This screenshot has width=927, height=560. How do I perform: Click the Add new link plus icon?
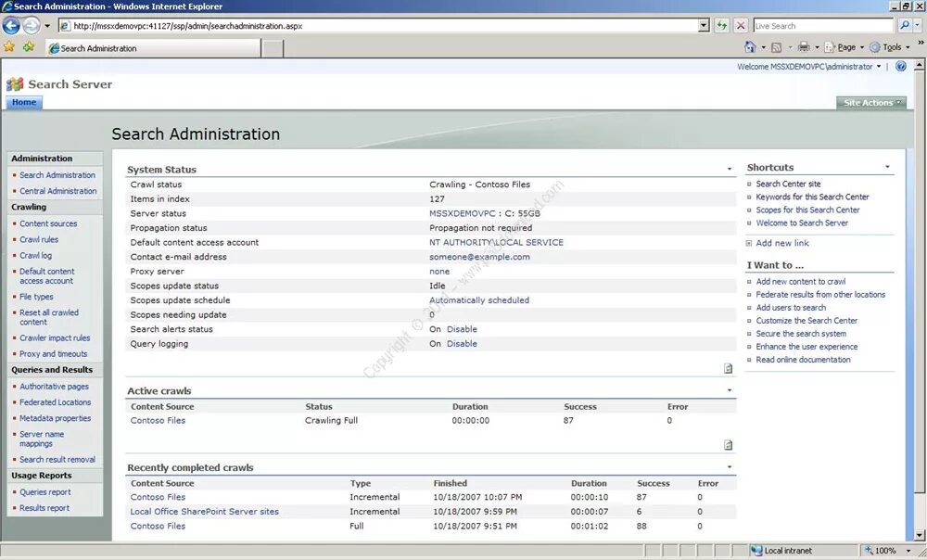click(749, 243)
